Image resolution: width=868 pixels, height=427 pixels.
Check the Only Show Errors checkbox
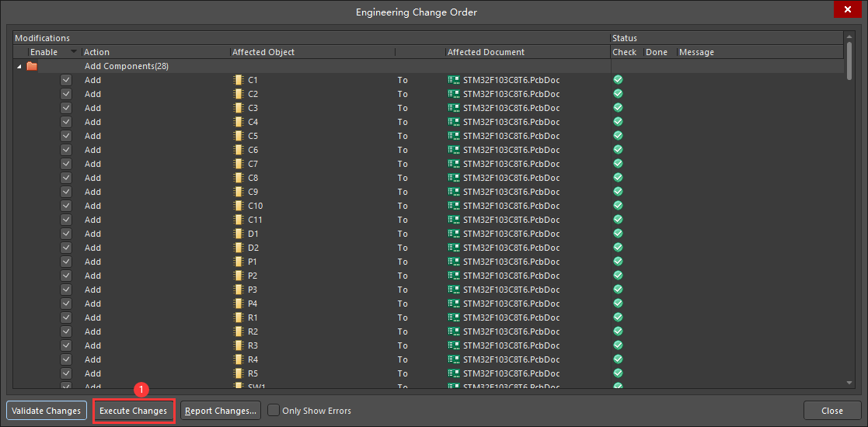tap(274, 411)
